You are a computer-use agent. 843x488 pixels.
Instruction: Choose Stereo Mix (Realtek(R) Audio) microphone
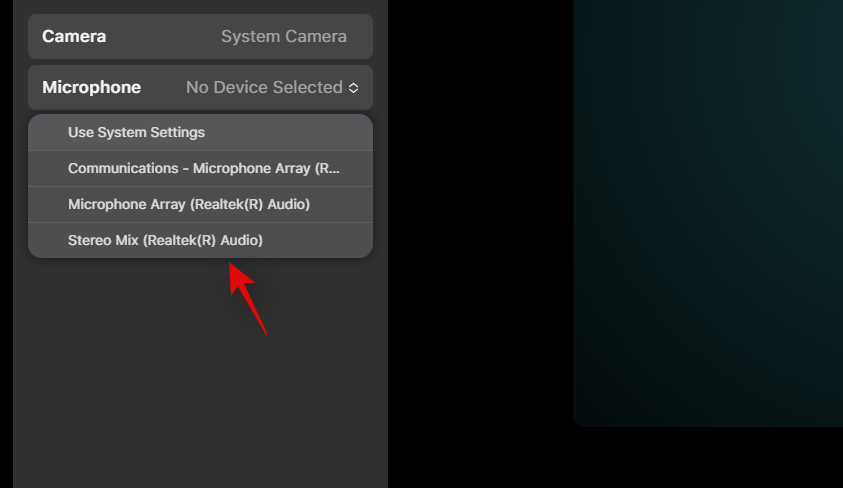click(x=165, y=240)
